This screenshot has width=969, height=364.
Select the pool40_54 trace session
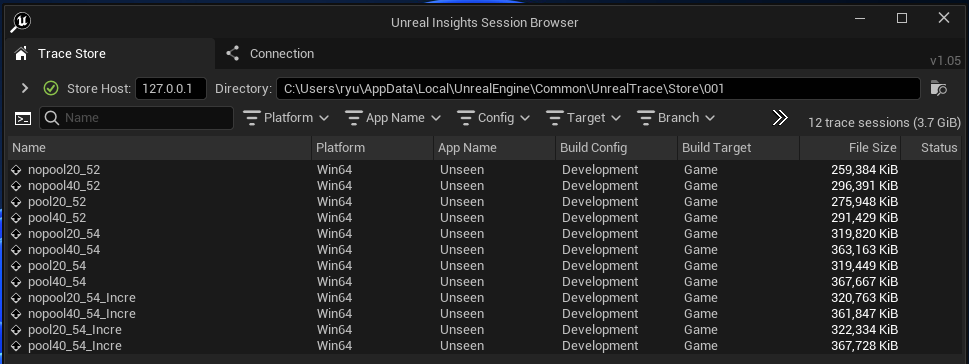[485, 282]
